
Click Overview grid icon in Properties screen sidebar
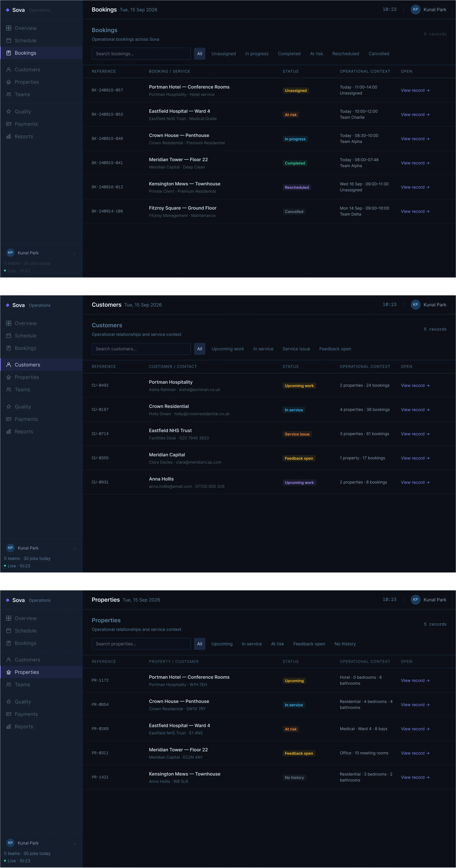[9, 619]
